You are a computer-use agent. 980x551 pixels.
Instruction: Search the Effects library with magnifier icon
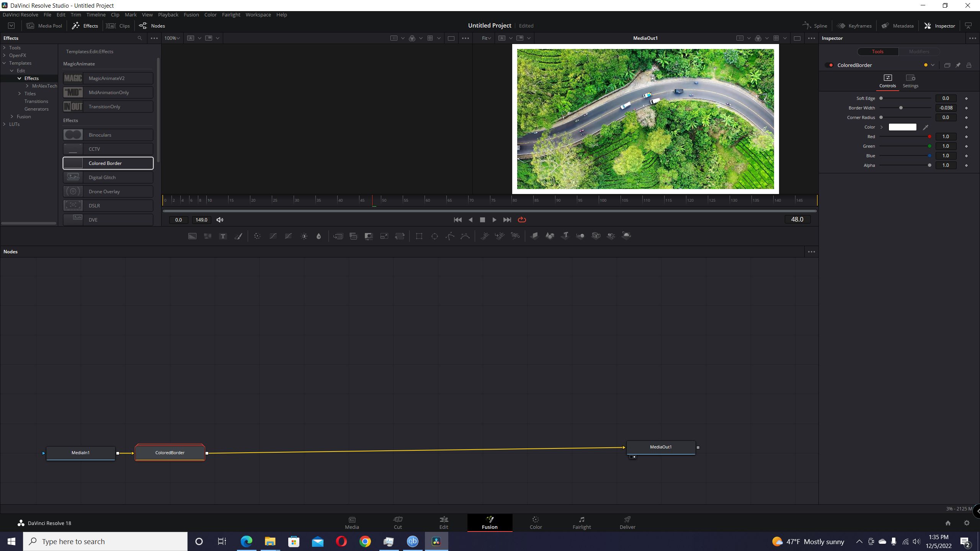coord(140,38)
